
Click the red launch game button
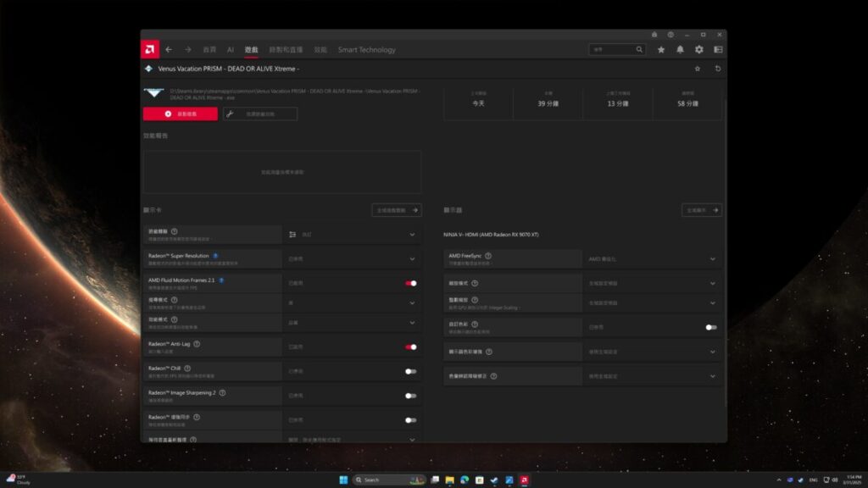[x=181, y=114]
